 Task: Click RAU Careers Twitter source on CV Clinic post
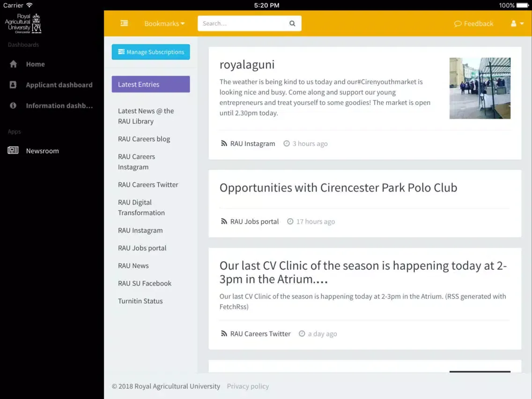click(260, 333)
